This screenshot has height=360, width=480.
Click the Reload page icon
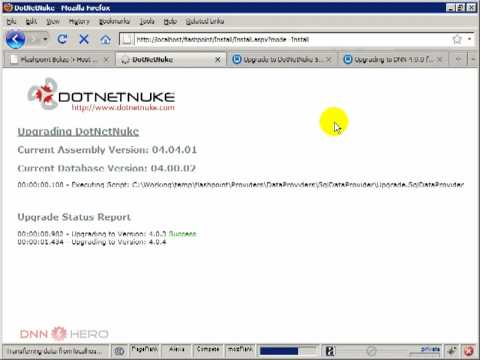pos(62,39)
